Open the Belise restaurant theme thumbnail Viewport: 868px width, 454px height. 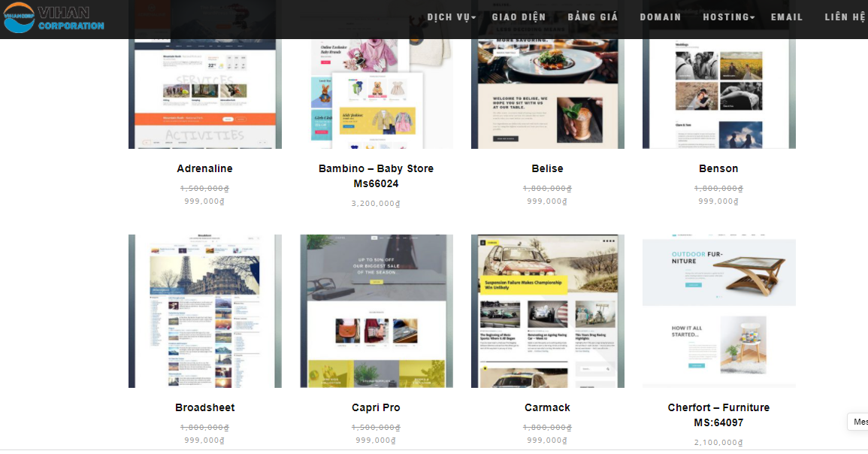(x=548, y=90)
